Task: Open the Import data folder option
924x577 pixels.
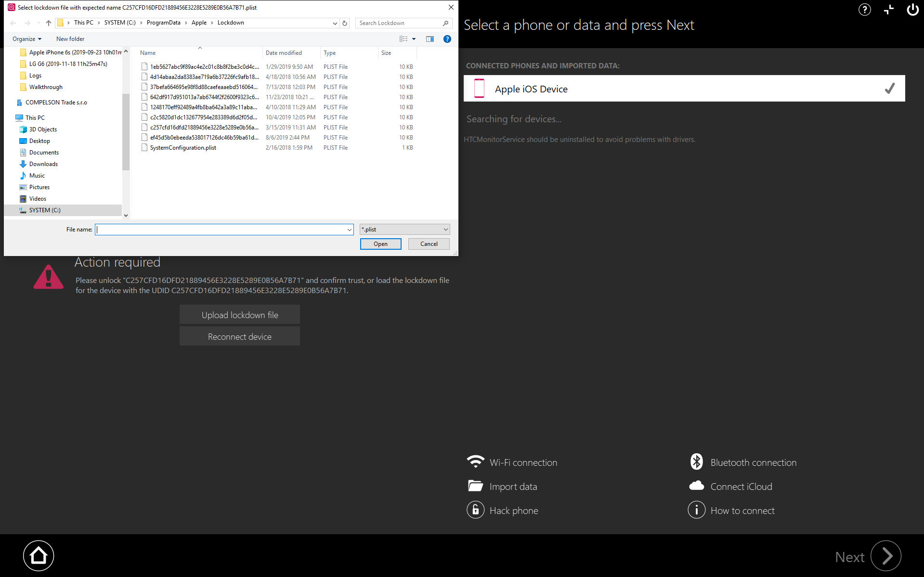Action: (502, 486)
